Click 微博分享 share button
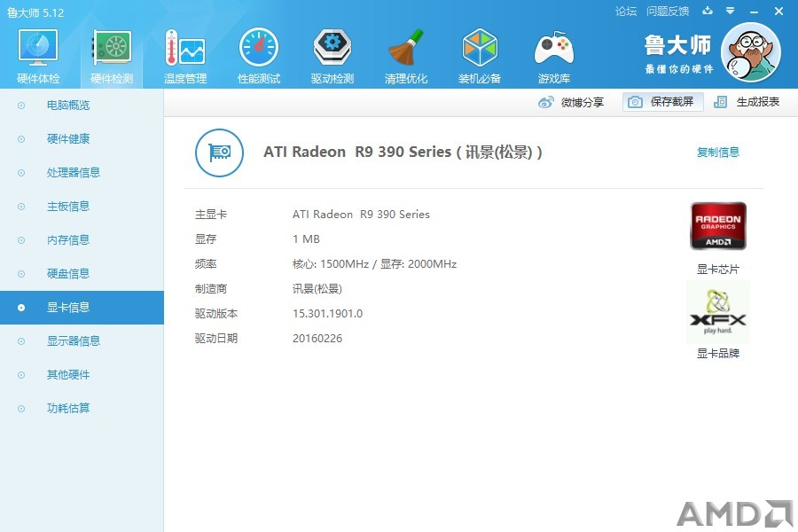Image resolution: width=798 pixels, height=532 pixels. [571, 102]
